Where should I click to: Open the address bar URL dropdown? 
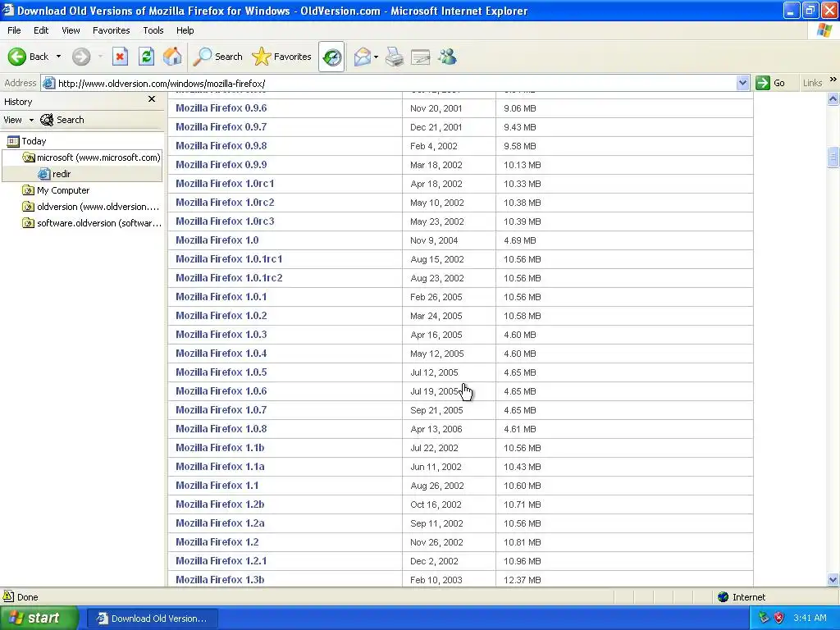click(742, 83)
